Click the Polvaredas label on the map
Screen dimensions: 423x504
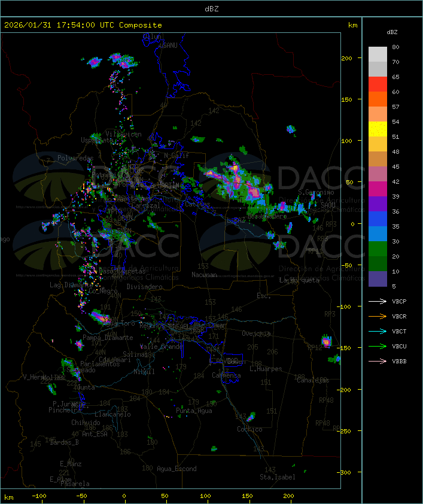75,158
